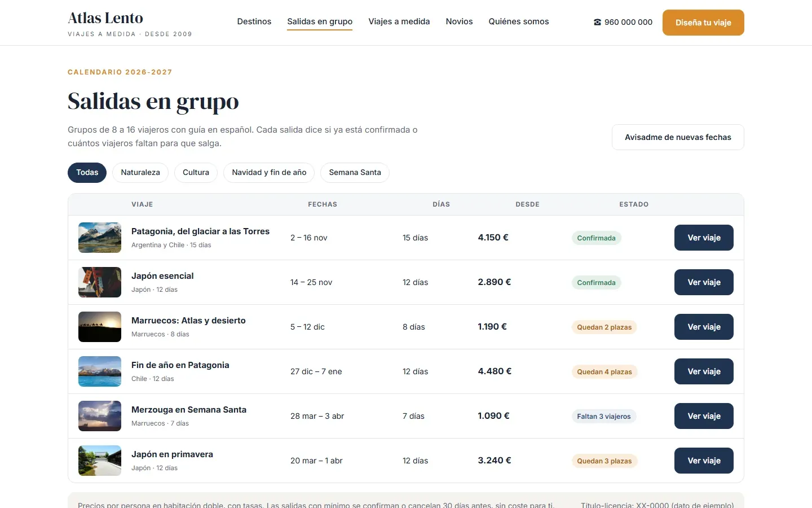Open the Novios menu item

pyautogui.click(x=460, y=21)
